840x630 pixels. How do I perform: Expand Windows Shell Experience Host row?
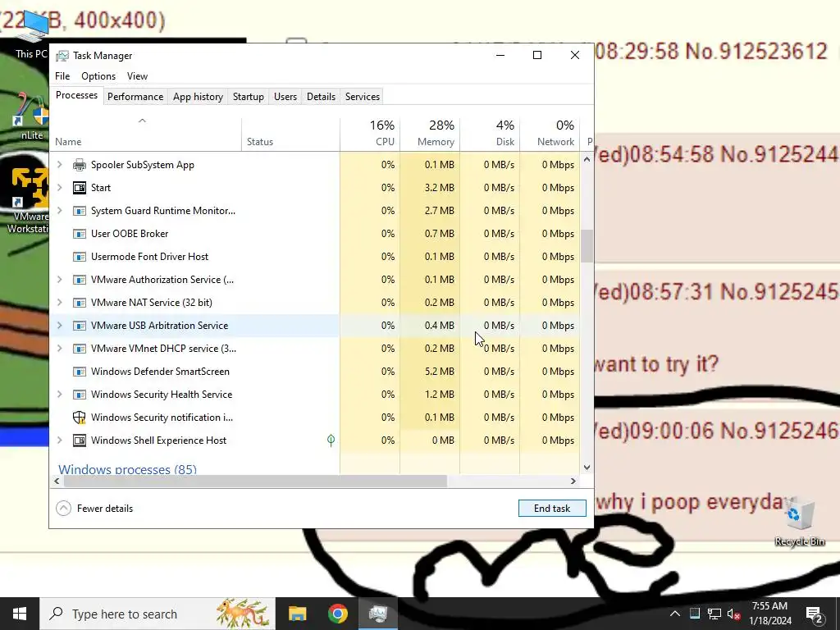pyautogui.click(x=59, y=441)
